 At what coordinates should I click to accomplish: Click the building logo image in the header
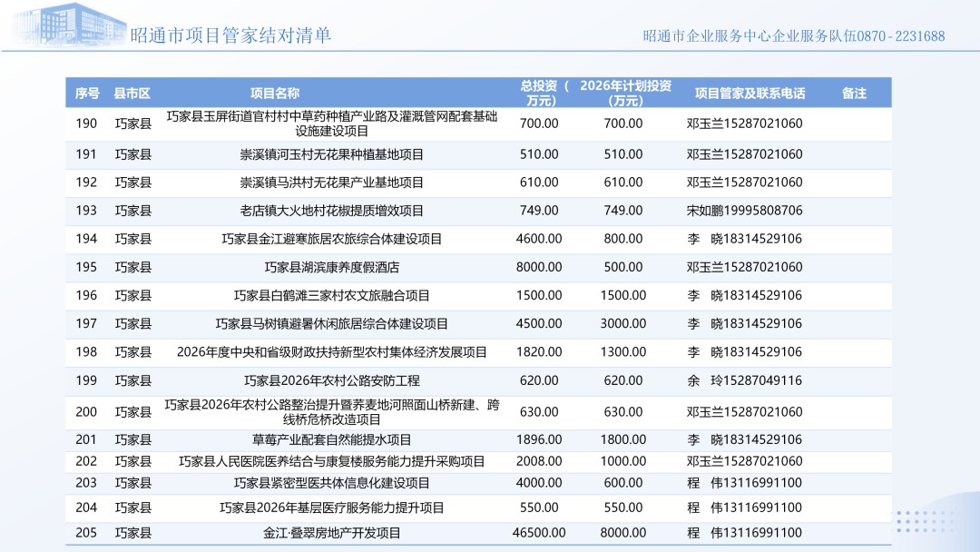coord(68,25)
